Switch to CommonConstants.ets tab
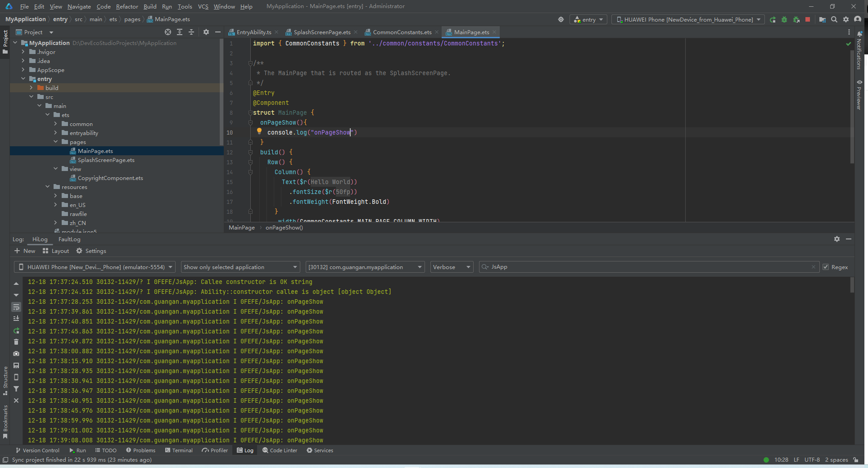Viewport: 868px width, 468px height. click(402, 32)
